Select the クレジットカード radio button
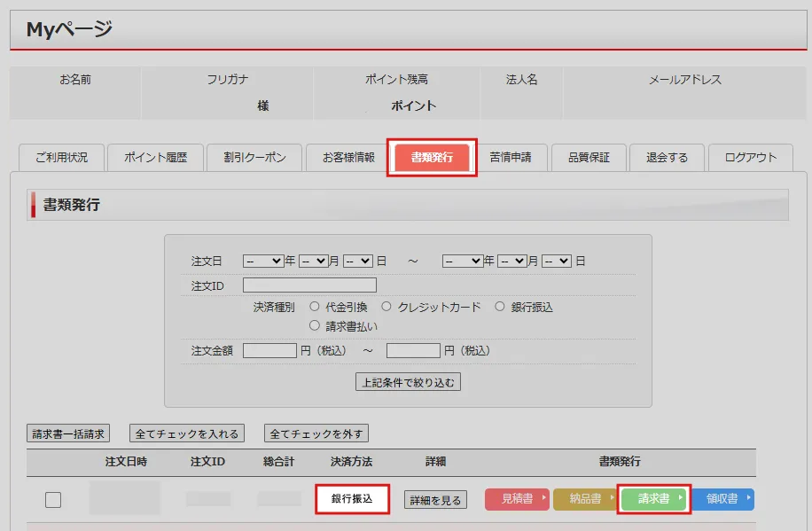Image resolution: width=812 pixels, height=531 pixels. pyautogui.click(x=386, y=306)
